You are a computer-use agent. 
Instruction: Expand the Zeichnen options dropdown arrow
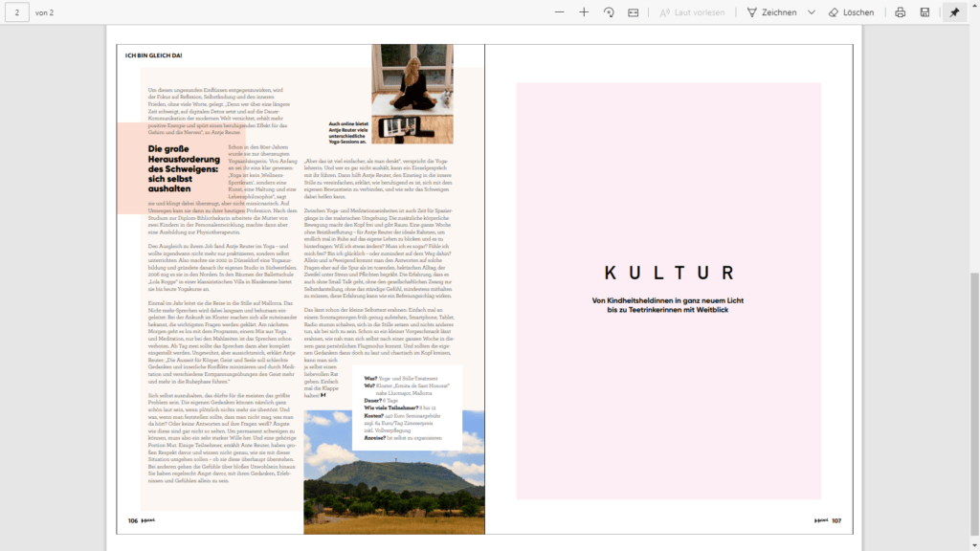[x=812, y=12]
